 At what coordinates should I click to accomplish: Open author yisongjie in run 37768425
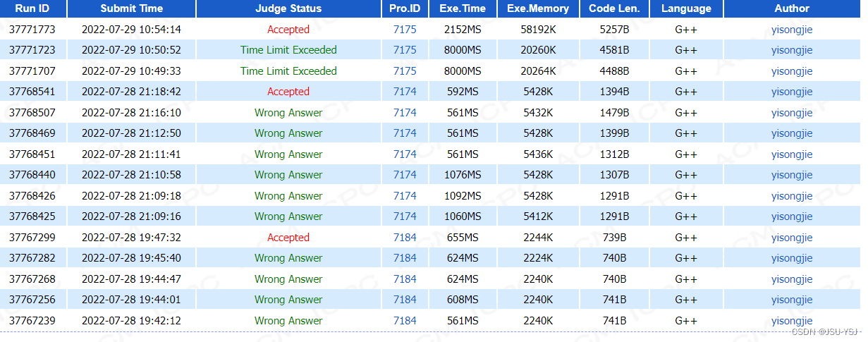(792, 216)
